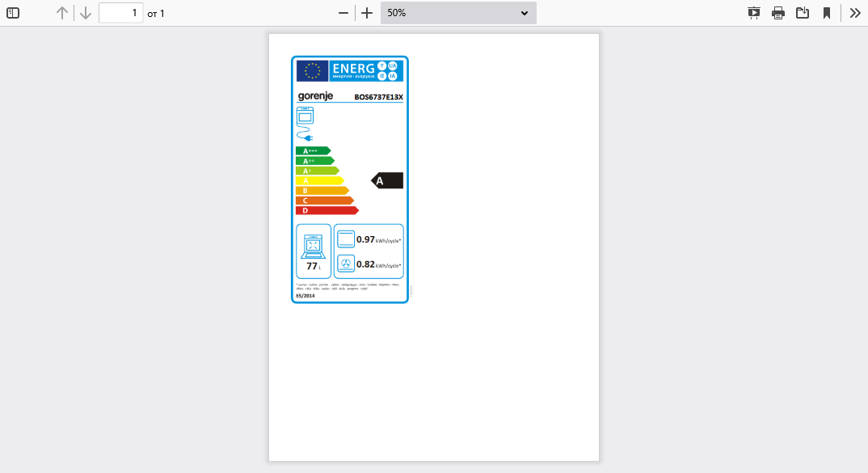
Task: Click the BOS6737E13X model number text
Action: coord(379,97)
